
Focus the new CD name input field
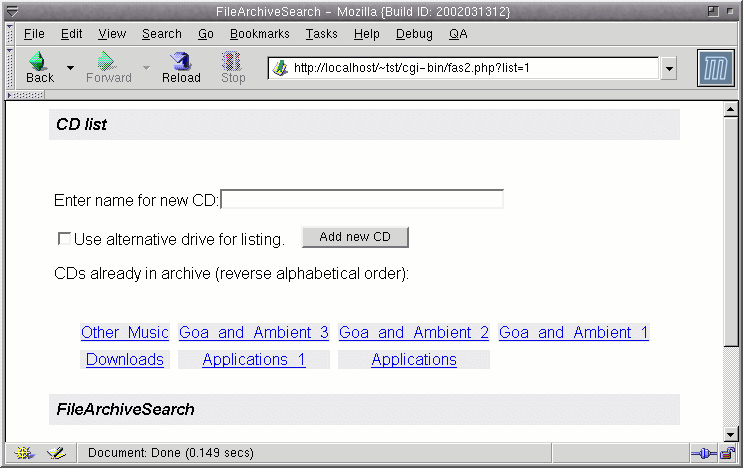pos(361,200)
